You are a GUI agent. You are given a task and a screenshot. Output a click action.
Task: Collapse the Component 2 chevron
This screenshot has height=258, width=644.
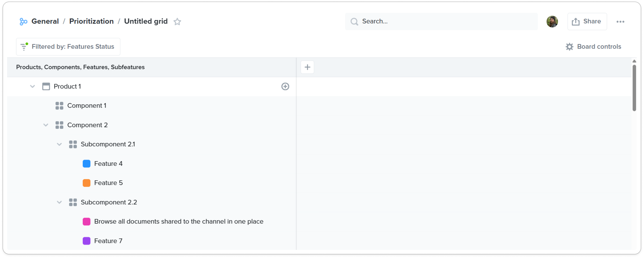click(x=46, y=125)
